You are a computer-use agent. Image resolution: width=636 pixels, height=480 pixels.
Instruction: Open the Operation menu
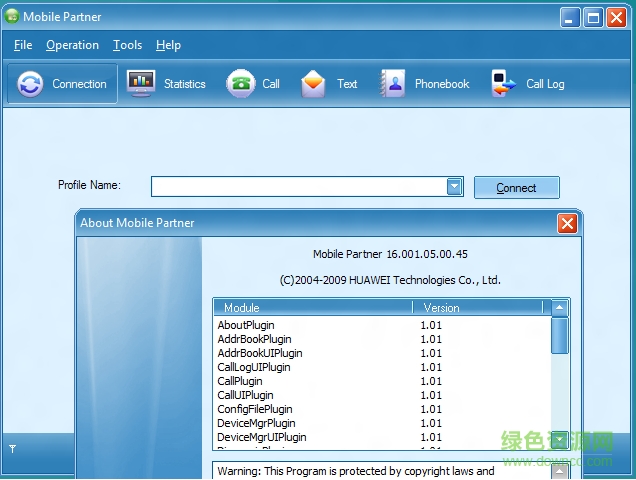(72, 45)
